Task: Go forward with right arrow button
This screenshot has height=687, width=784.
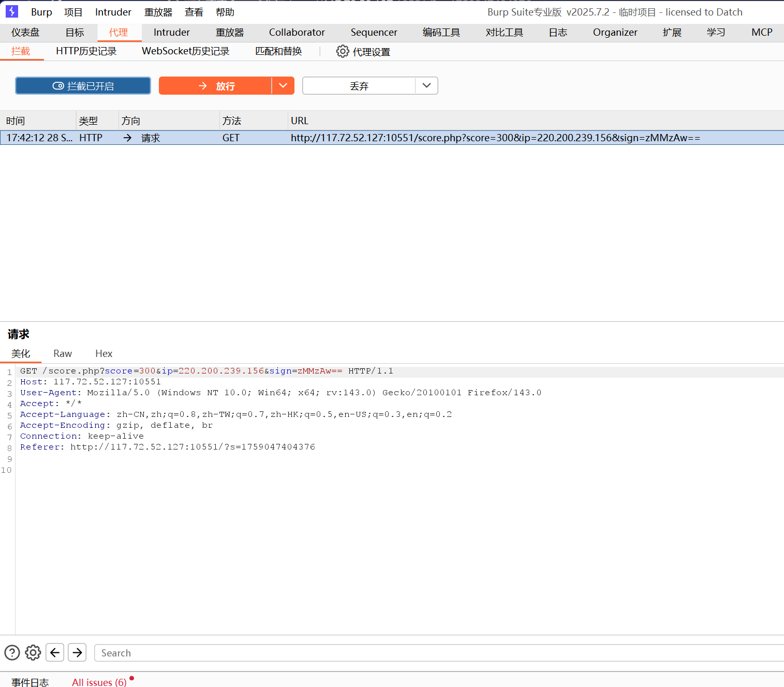Action: coord(77,652)
